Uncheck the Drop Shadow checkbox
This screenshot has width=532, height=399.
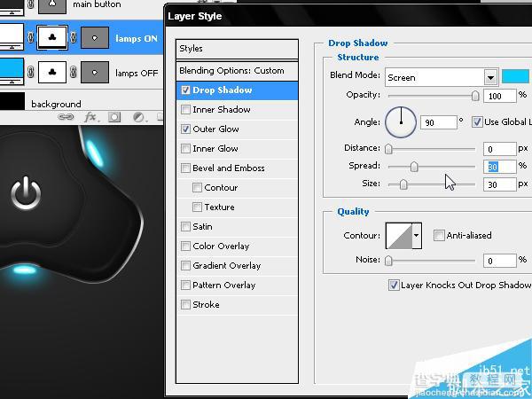click(x=185, y=90)
